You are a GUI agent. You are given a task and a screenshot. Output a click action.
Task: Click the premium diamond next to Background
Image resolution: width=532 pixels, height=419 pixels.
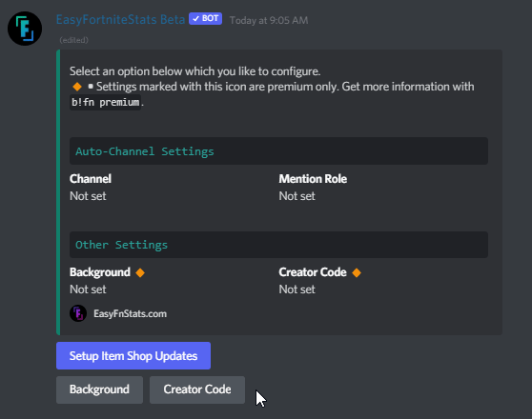click(x=140, y=272)
